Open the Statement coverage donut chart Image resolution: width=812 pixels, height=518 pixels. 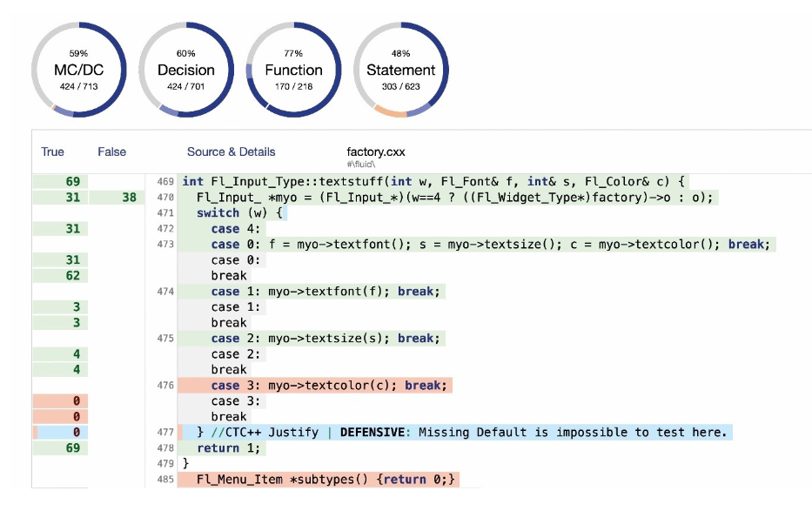point(400,71)
